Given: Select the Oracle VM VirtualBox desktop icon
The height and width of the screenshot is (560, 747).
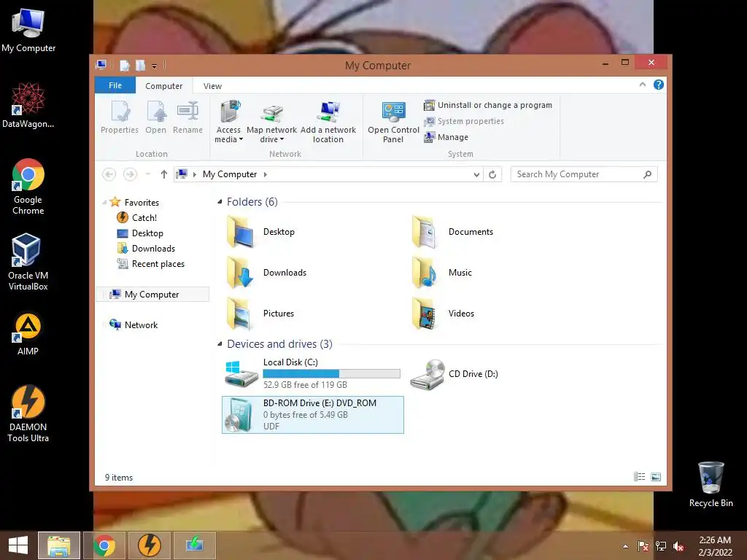Looking at the screenshot, I should (x=28, y=262).
